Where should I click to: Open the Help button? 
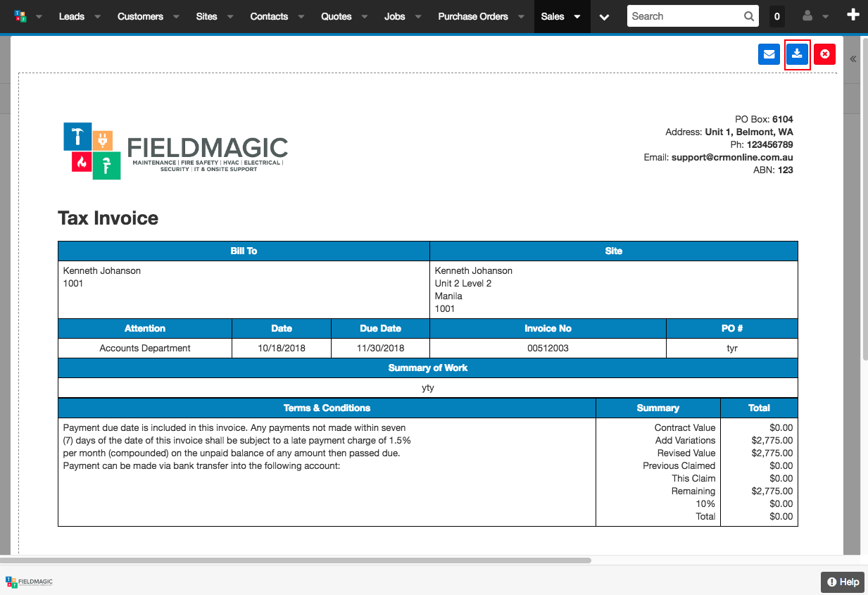tap(842, 582)
